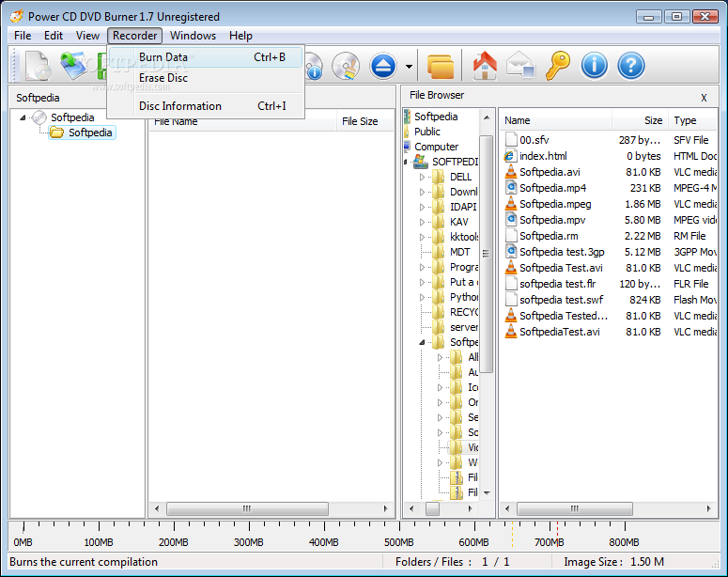Click the folder tree vertical scrollbar thumb
The image size is (728, 577).
(x=486, y=254)
